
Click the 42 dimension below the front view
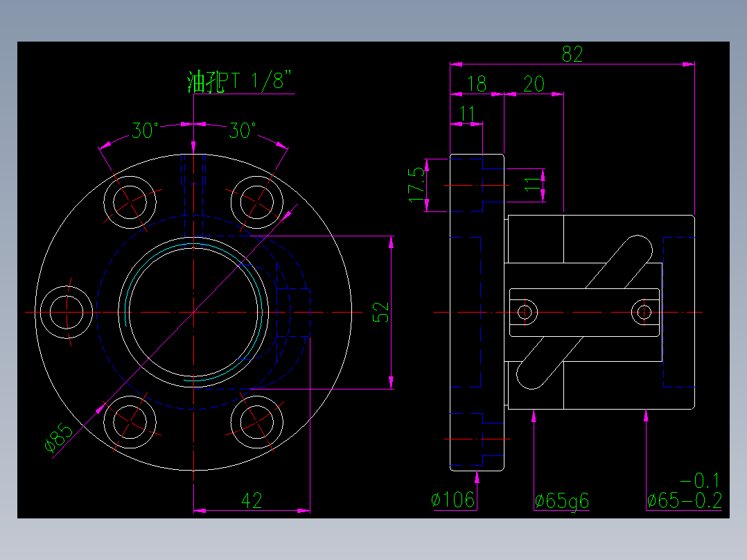click(x=252, y=498)
